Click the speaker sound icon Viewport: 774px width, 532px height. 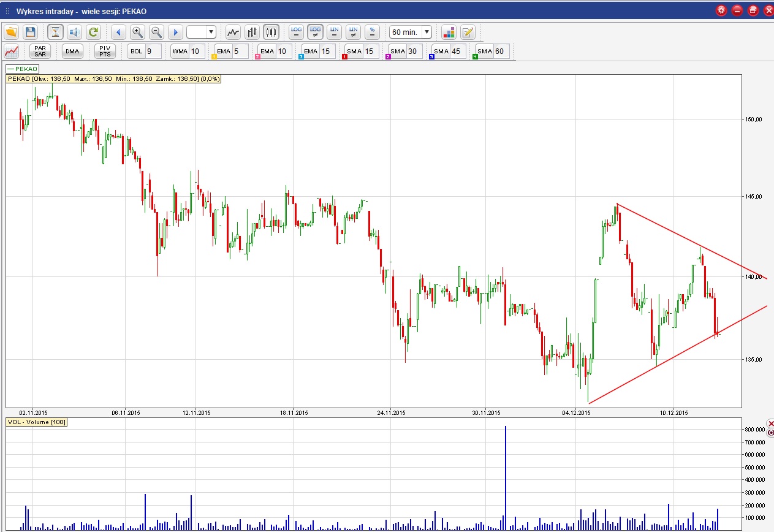click(x=74, y=32)
